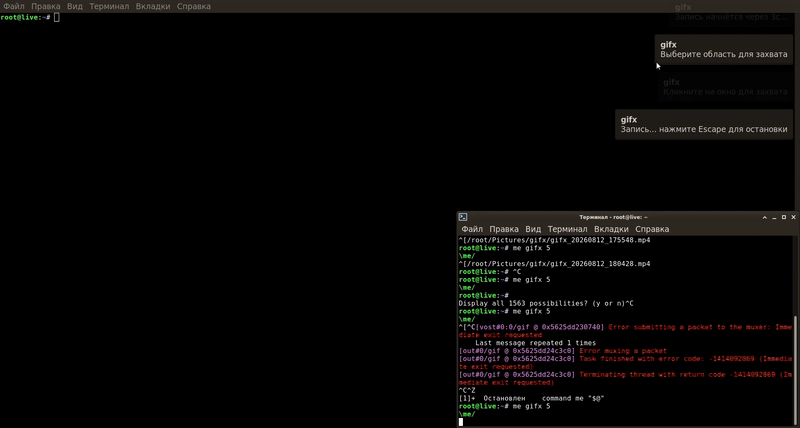
Task: Click the terminal icon in the small window's title bar
Action: pyautogui.click(x=463, y=217)
